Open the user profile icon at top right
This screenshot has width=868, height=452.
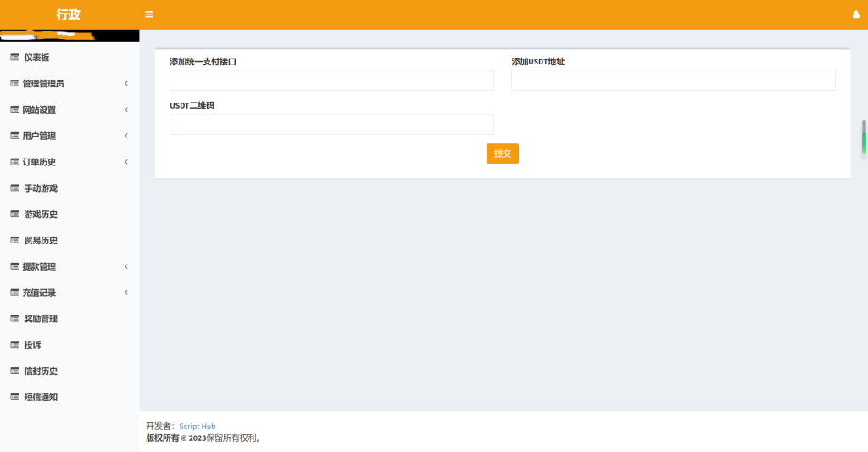pos(855,14)
